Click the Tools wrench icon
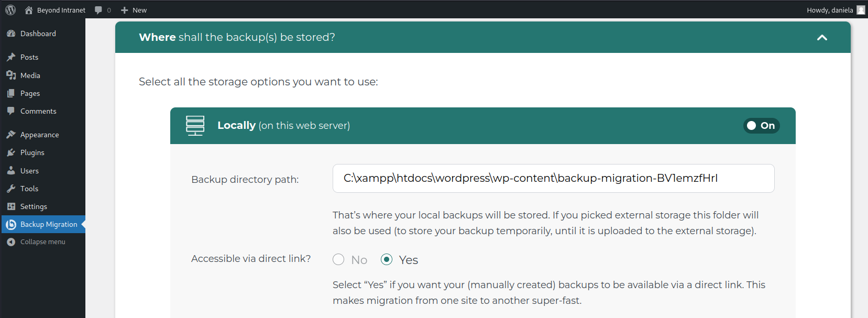 pyautogui.click(x=11, y=189)
